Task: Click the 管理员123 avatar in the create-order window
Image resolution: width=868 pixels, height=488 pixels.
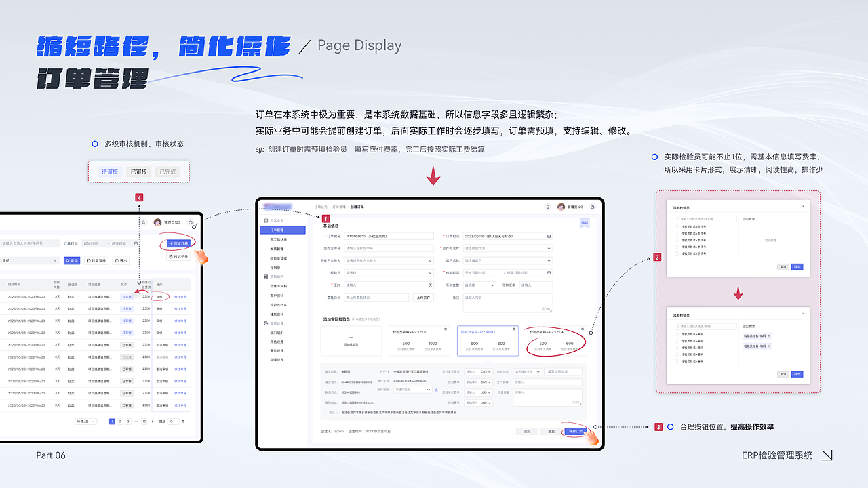Action: [561, 207]
